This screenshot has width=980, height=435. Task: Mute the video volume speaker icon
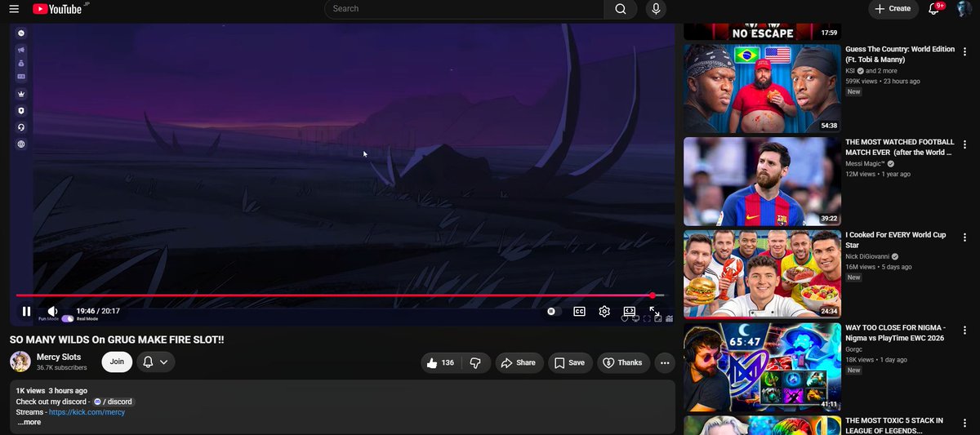[52, 311]
